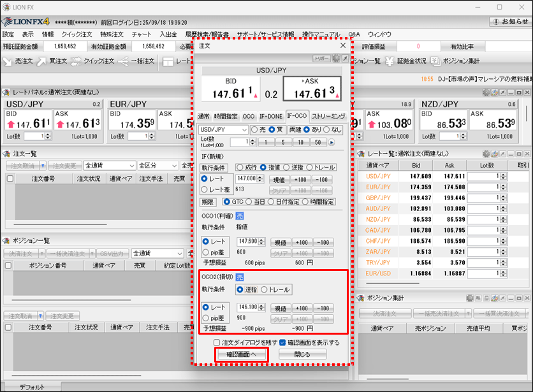Image resolution: width=533 pixels, height=392 pixels.
Task: Select トレール radio in OCO2 section
Action: (265, 290)
